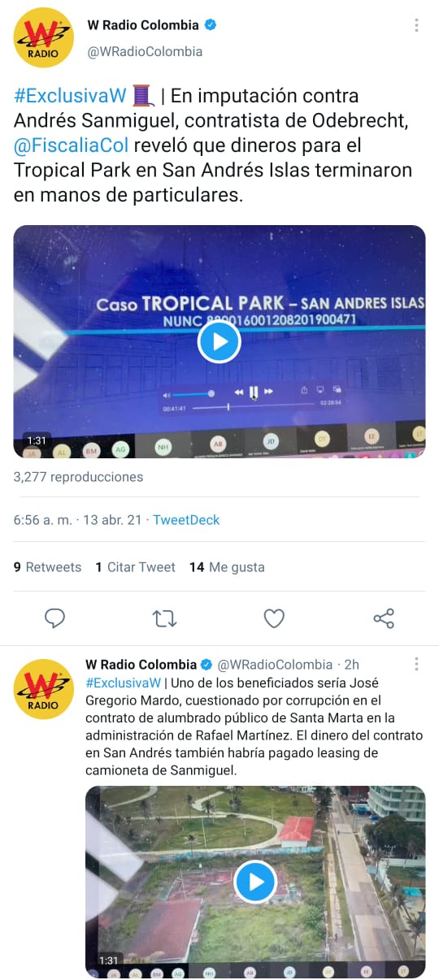View the 1 Citar Tweet list
The height and width of the screenshot is (980, 439).
tap(135, 567)
